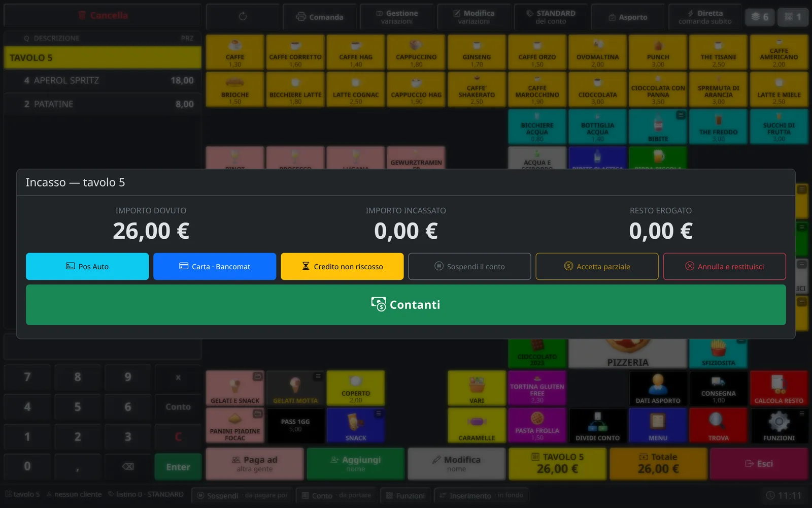Click the Cancella button
The image size is (812, 508).
click(103, 16)
